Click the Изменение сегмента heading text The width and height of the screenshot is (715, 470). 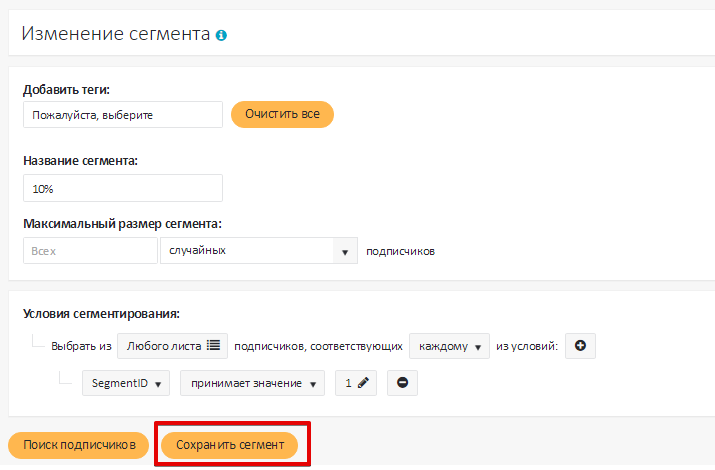[x=115, y=34]
